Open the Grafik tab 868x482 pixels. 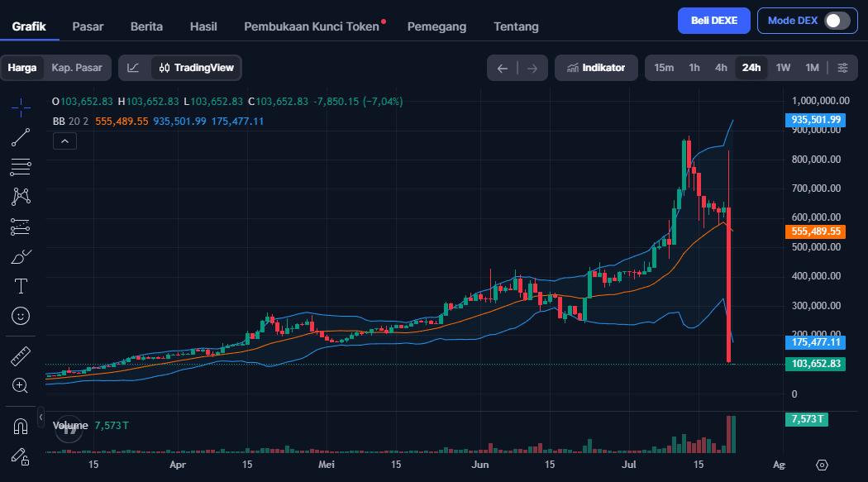29,26
